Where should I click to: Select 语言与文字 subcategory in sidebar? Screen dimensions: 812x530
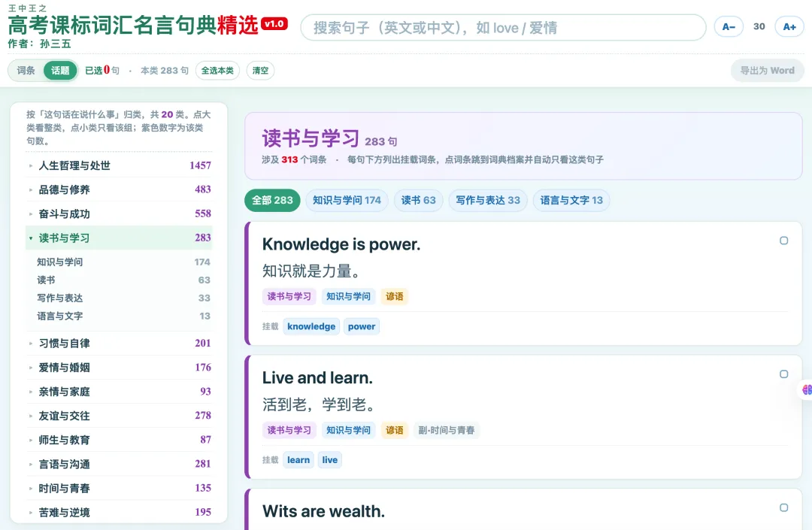123,316
